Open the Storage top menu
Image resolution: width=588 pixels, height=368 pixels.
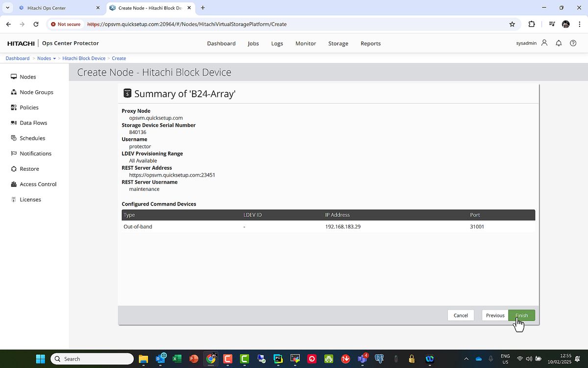[338, 43]
